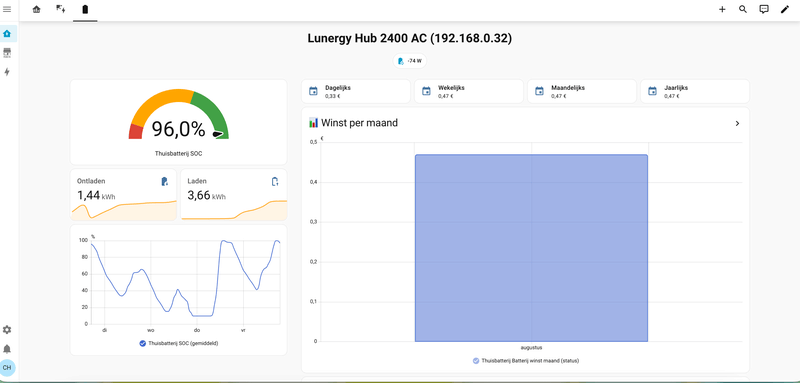
Task: Expand Winst per maand via chevron arrow
Action: click(x=737, y=123)
